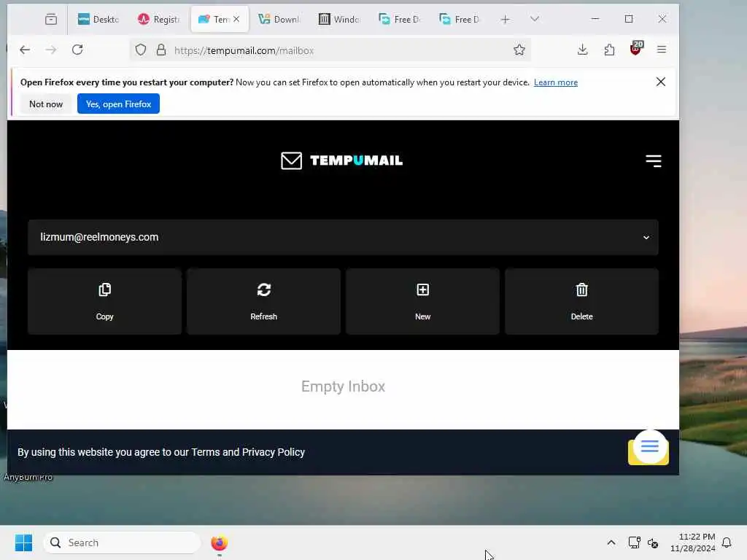747x560 pixels.
Task: Refresh the TempUMail inbox
Action: pos(263,301)
